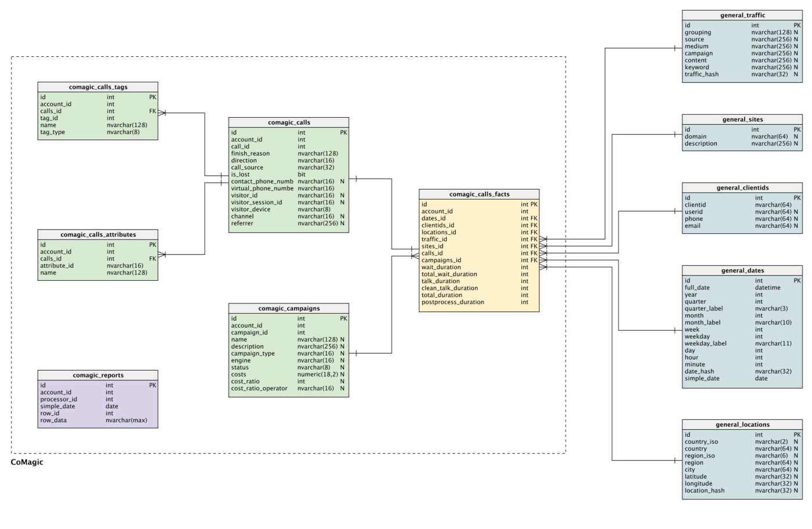The width and height of the screenshot is (812, 529).
Task: Click the costs numeric column row
Action: (x=289, y=375)
